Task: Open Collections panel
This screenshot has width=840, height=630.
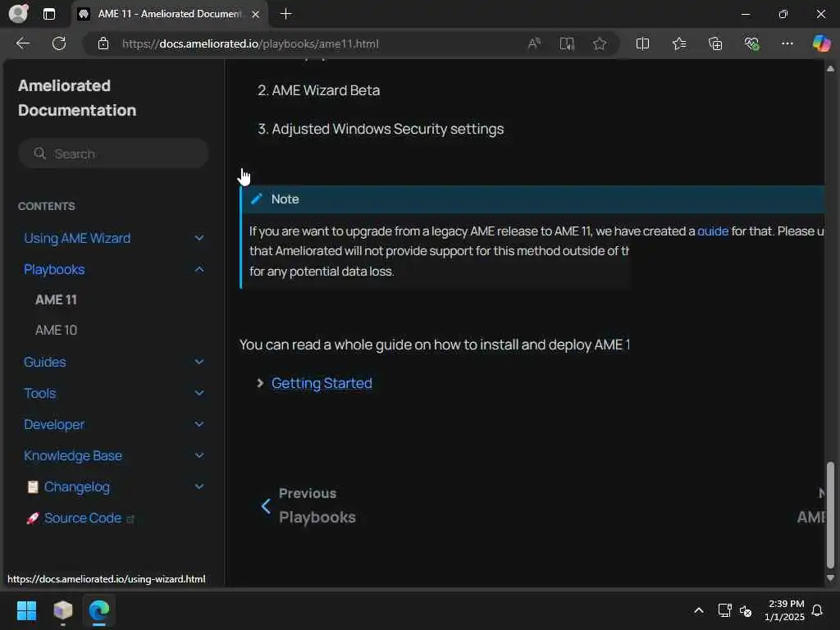Action: (x=715, y=43)
